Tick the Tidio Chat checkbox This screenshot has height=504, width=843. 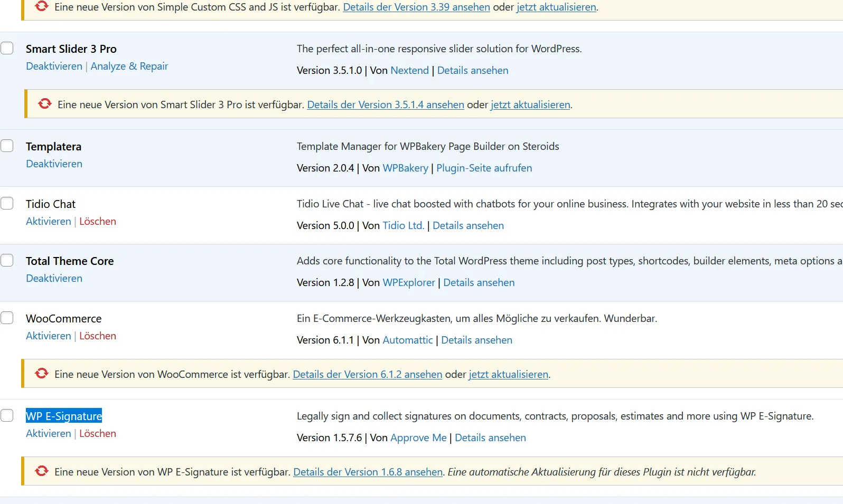coord(7,203)
